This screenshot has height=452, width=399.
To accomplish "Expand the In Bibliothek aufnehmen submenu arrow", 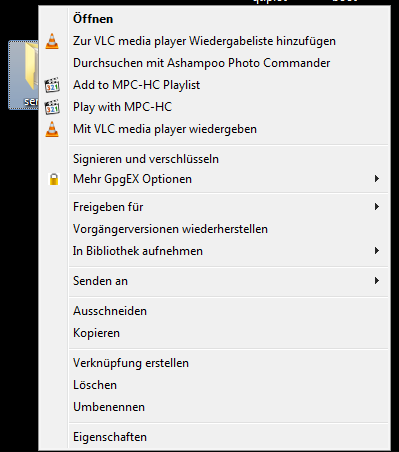I will click(x=377, y=251).
